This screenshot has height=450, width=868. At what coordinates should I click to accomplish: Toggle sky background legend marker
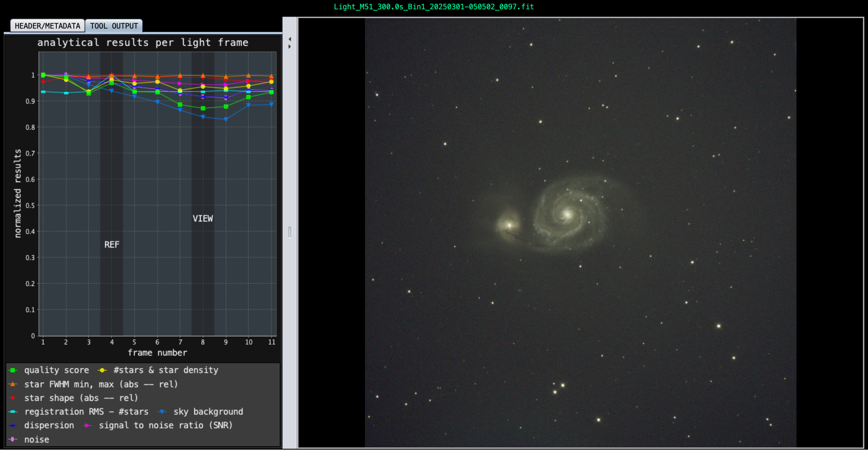pos(162,411)
